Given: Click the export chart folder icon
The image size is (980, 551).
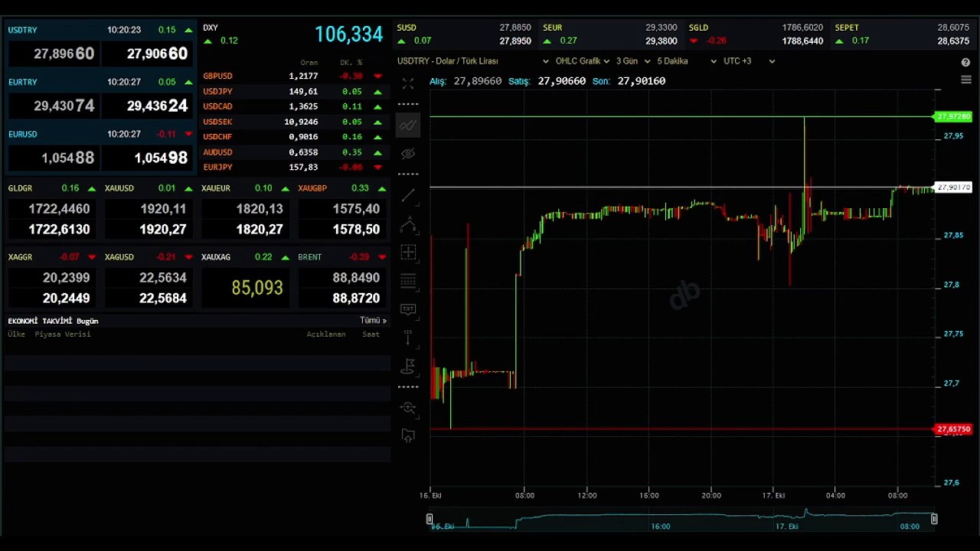Looking at the screenshot, I should pyautogui.click(x=408, y=436).
